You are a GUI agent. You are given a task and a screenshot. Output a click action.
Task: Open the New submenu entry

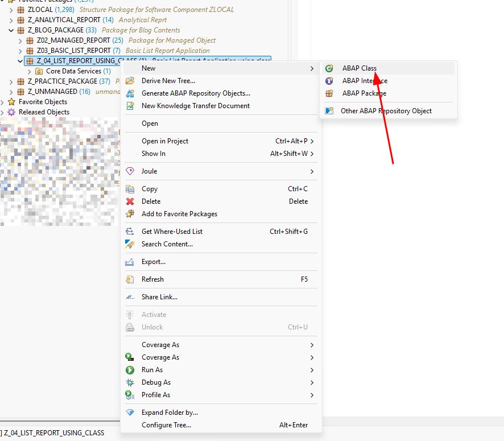click(x=221, y=68)
